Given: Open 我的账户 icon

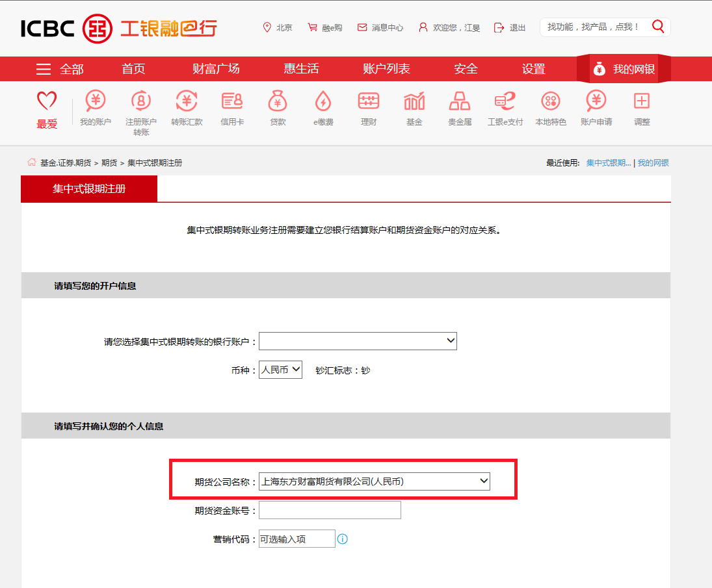Looking at the screenshot, I should click(96, 100).
